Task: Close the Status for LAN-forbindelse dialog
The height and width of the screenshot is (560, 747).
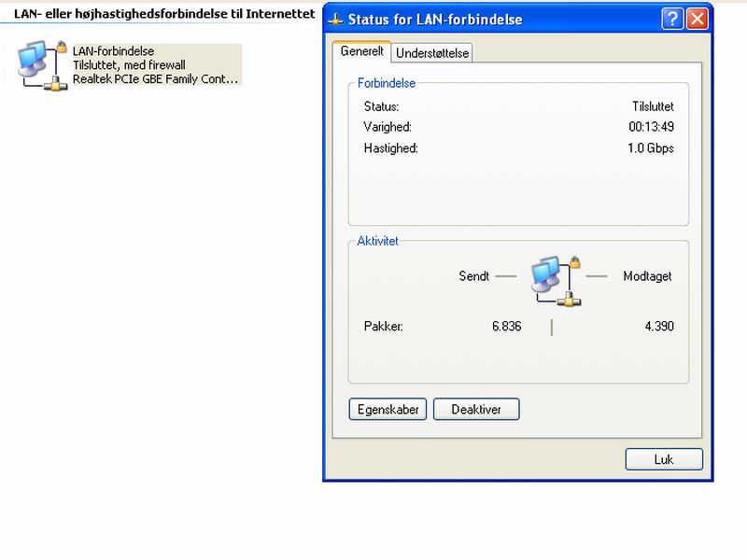Action: point(697,20)
